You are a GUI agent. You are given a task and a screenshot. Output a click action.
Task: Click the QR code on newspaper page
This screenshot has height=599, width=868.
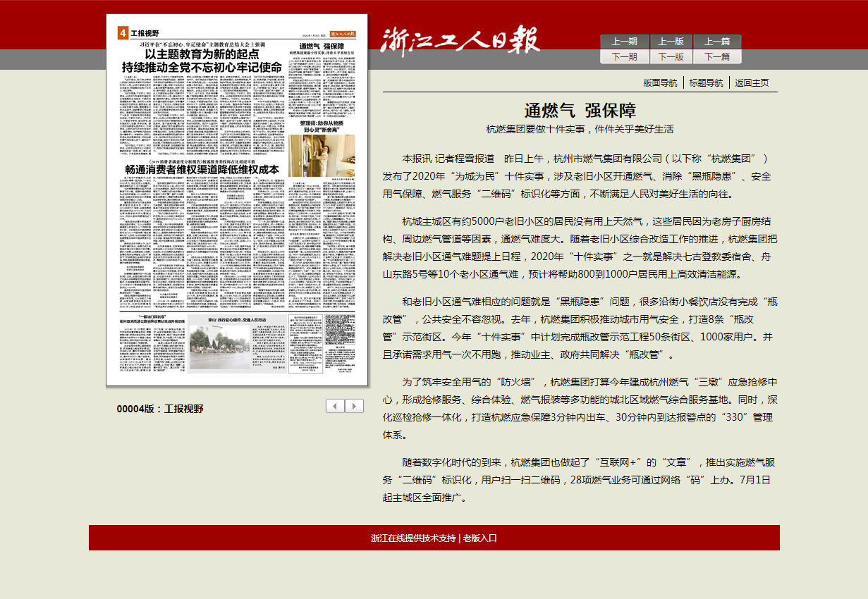click(341, 331)
